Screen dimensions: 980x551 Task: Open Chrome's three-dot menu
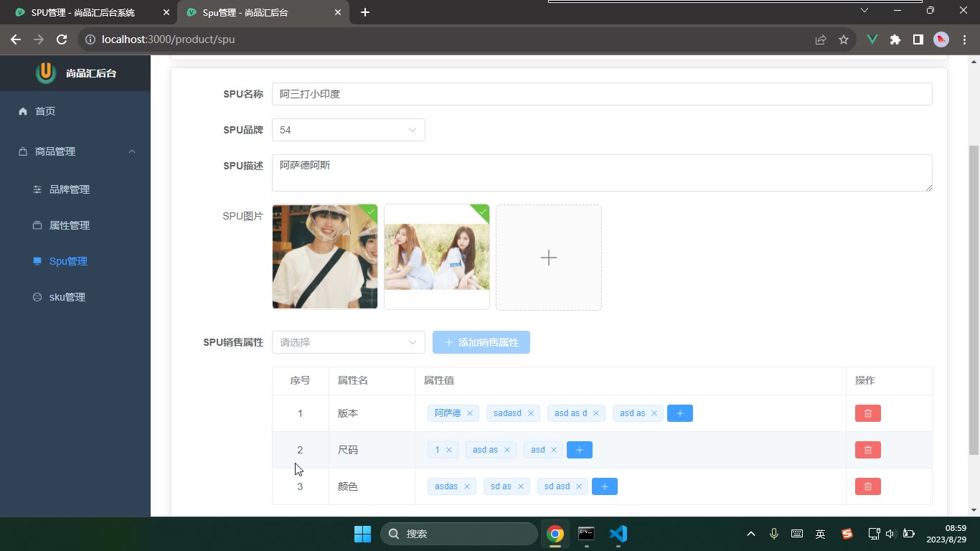(x=964, y=39)
